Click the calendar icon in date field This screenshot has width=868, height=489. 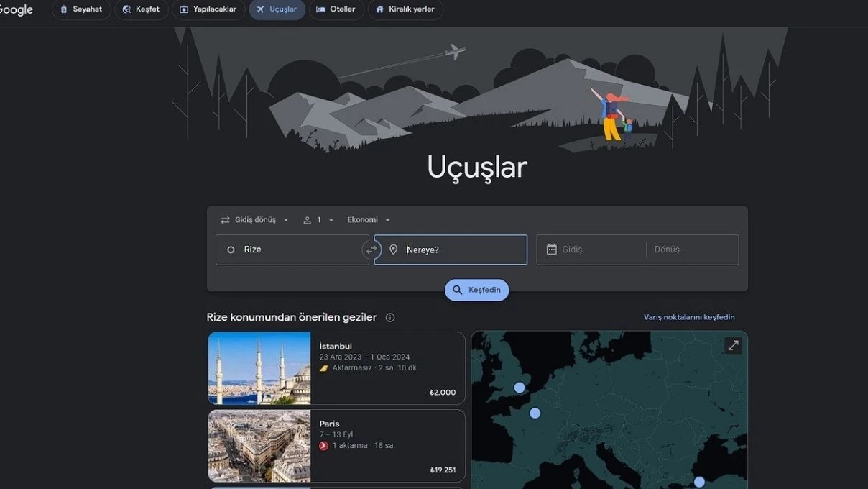pos(552,250)
